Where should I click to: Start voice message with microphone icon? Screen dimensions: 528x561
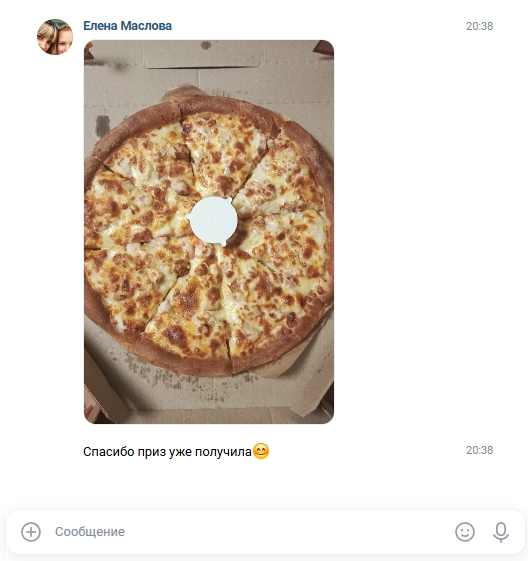[501, 532]
